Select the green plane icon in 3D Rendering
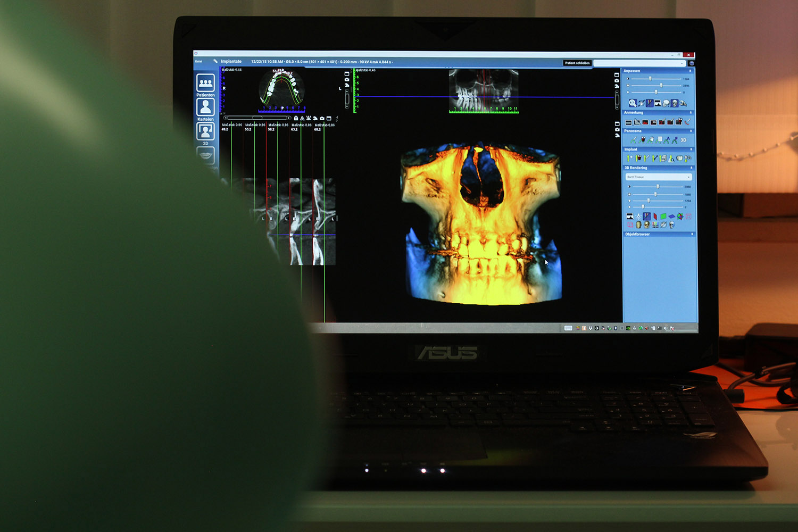The width and height of the screenshot is (798, 532). pyautogui.click(x=663, y=217)
